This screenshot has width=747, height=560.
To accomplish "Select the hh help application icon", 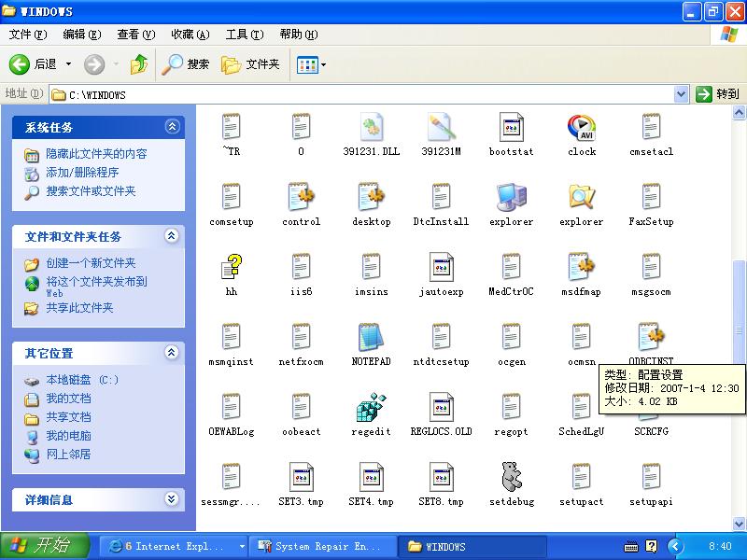I will [232, 267].
